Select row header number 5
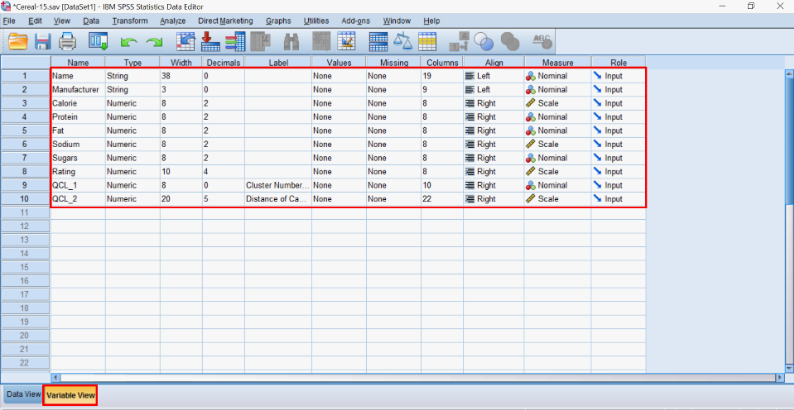Image resolution: width=794 pixels, height=410 pixels. (x=25, y=130)
